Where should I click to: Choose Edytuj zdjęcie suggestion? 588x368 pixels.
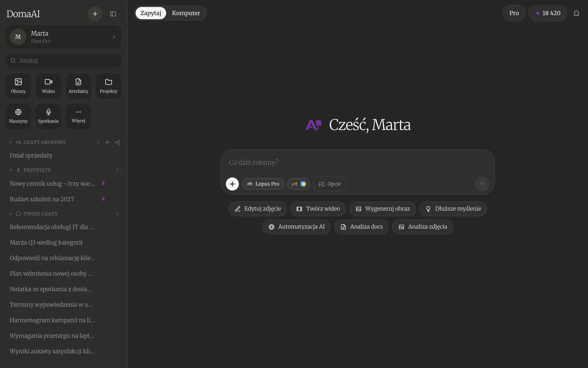coord(258,209)
